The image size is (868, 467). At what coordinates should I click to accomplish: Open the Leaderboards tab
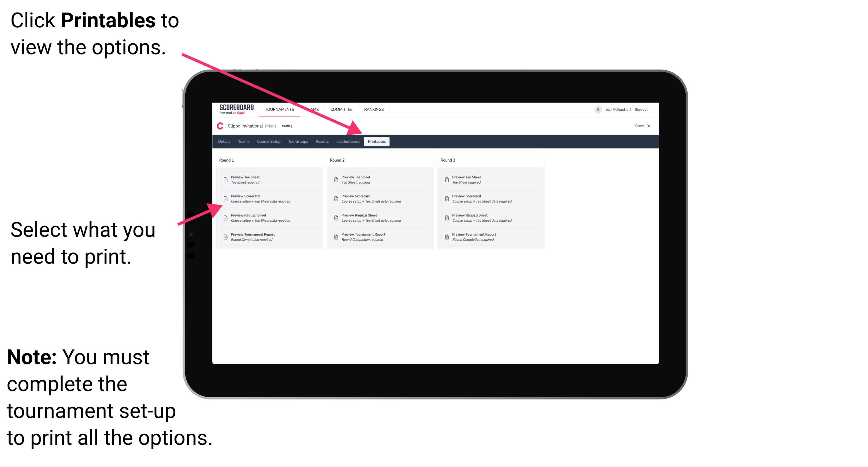348,142
